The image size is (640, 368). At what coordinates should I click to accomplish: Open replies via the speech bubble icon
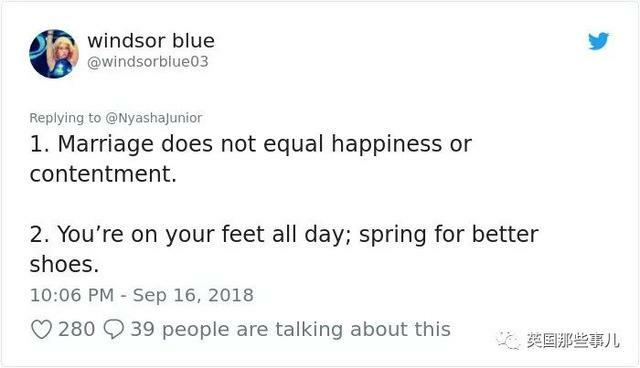click(113, 329)
